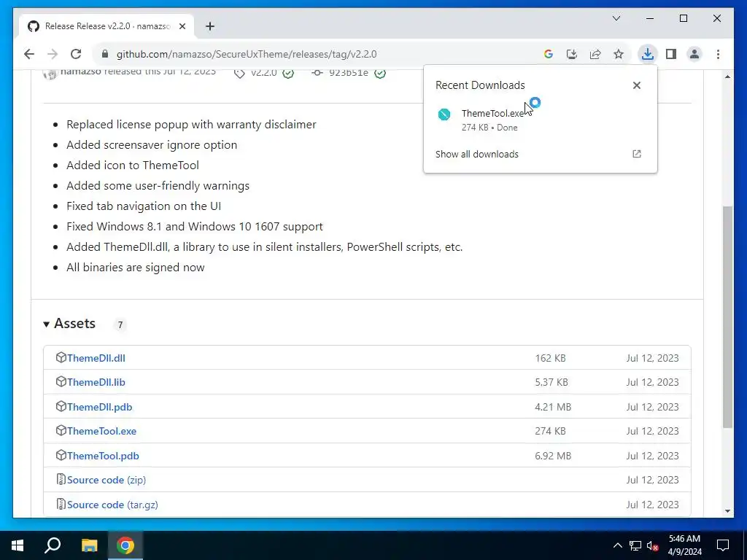Click the Chrome downloads toolbar icon
The image size is (747, 560).
[648, 54]
